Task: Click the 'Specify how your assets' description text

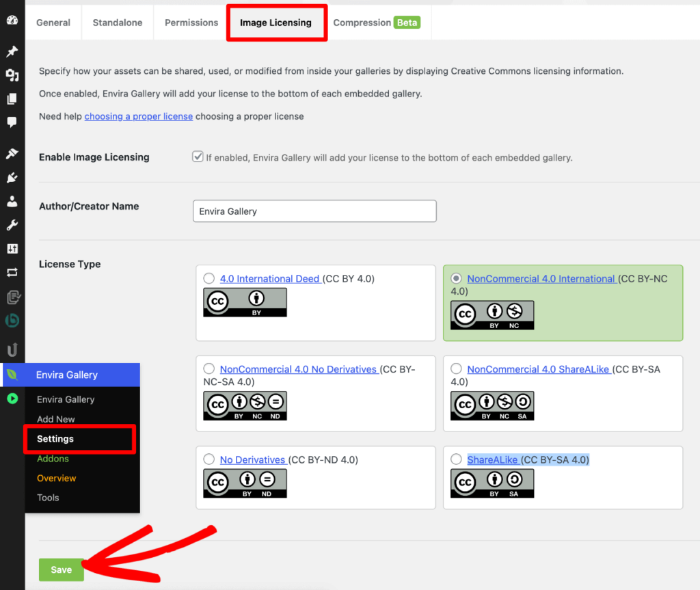Action: (332, 71)
